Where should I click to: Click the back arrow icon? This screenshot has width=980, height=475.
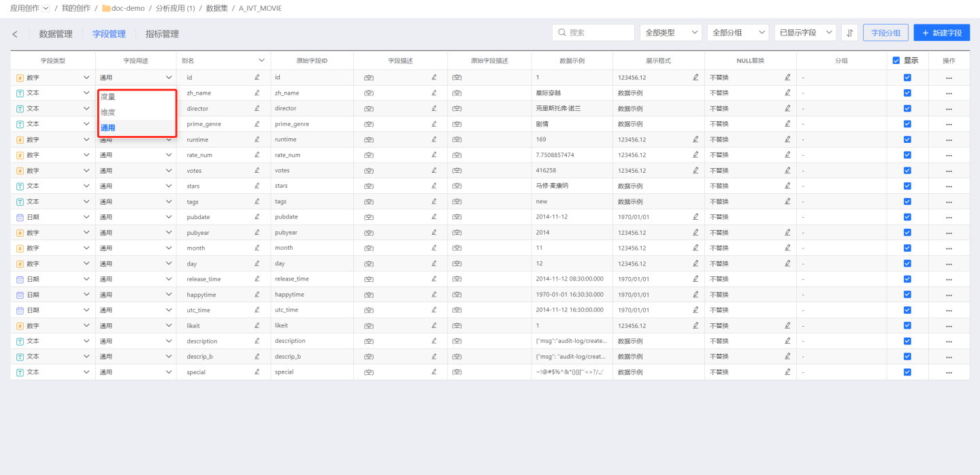click(15, 34)
